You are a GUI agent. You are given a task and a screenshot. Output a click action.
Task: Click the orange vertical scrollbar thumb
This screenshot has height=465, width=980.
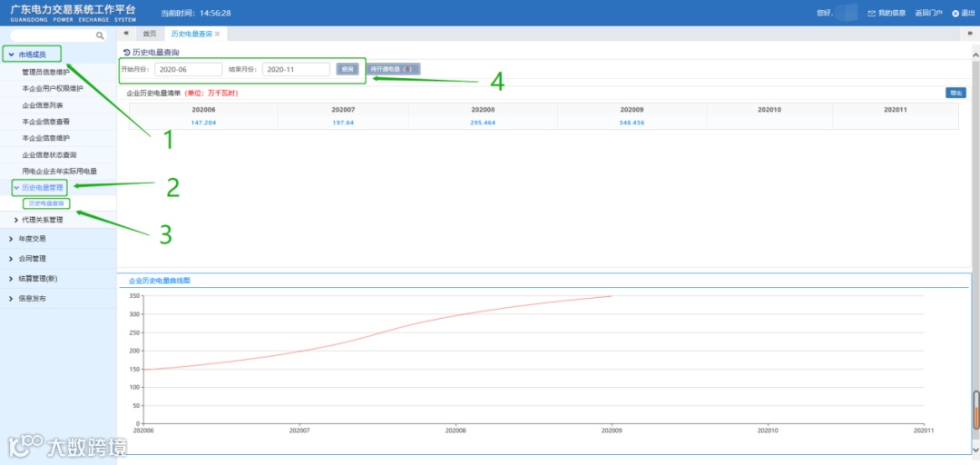(x=976, y=411)
